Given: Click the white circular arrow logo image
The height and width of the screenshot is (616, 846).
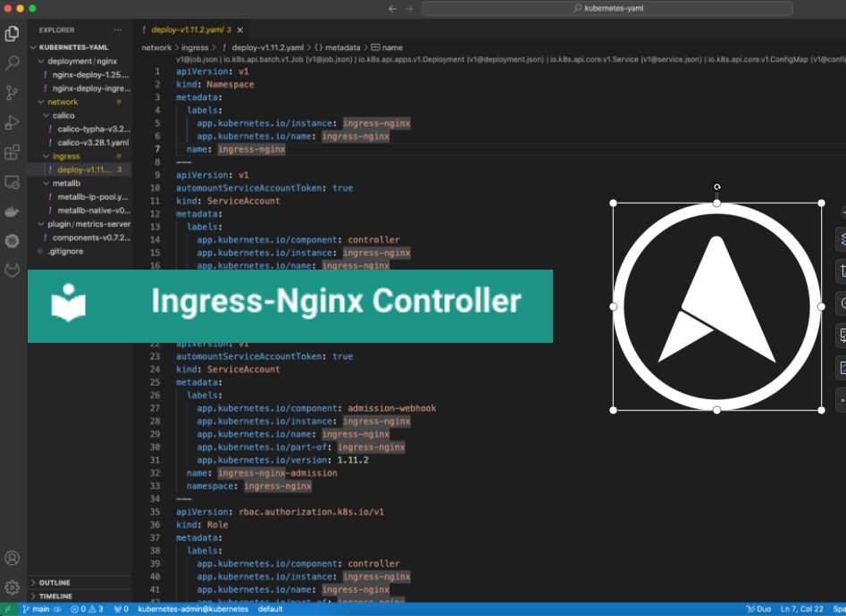Looking at the screenshot, I should 717,306.
